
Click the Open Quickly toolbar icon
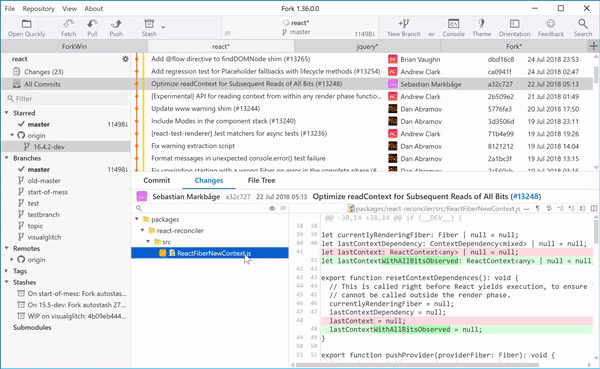26,28
